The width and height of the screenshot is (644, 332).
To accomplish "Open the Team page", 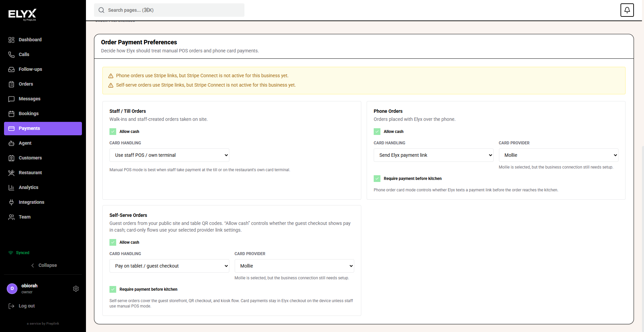I will click(x=43, y=217).
